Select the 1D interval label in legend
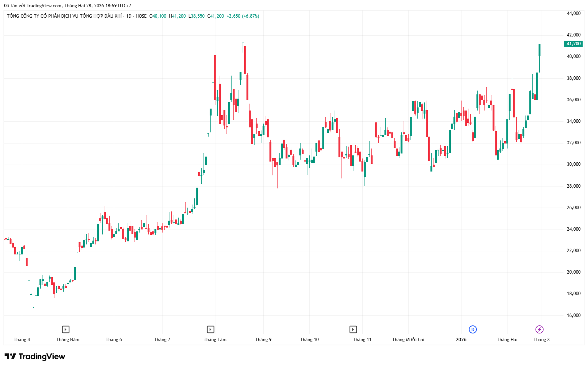This screenshot has height=368, width=588. click(x=129, y=16)
